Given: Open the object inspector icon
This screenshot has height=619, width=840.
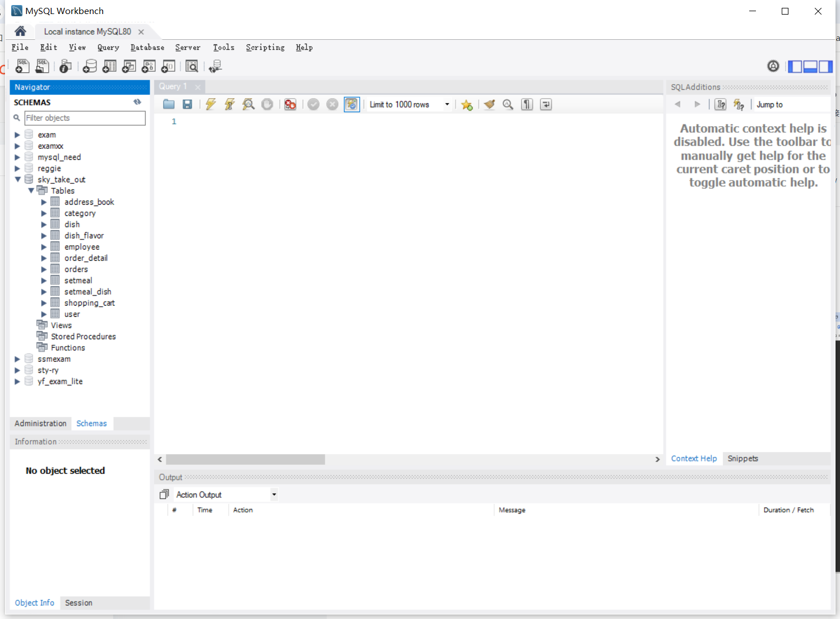Looking at the screenshot, I should click(x=65, y=66).
